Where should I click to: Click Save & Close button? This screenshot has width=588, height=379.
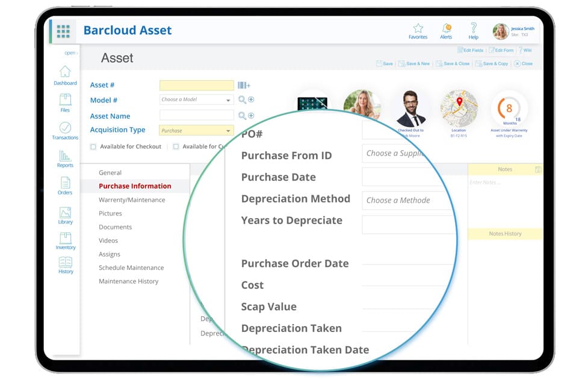(x=453, y=64)
